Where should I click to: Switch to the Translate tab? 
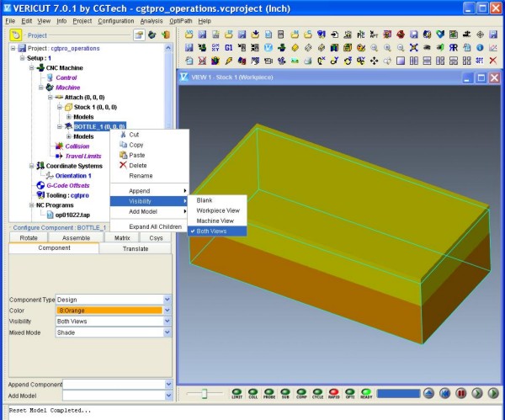click(x=136, y=248)
